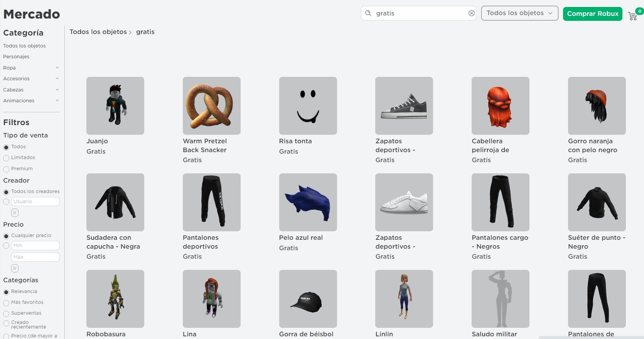The image size is (644, 339).
Task: Open the Warm Pretzel Back Snacker image
Action: pyautogui.click(x=212, y=106)
